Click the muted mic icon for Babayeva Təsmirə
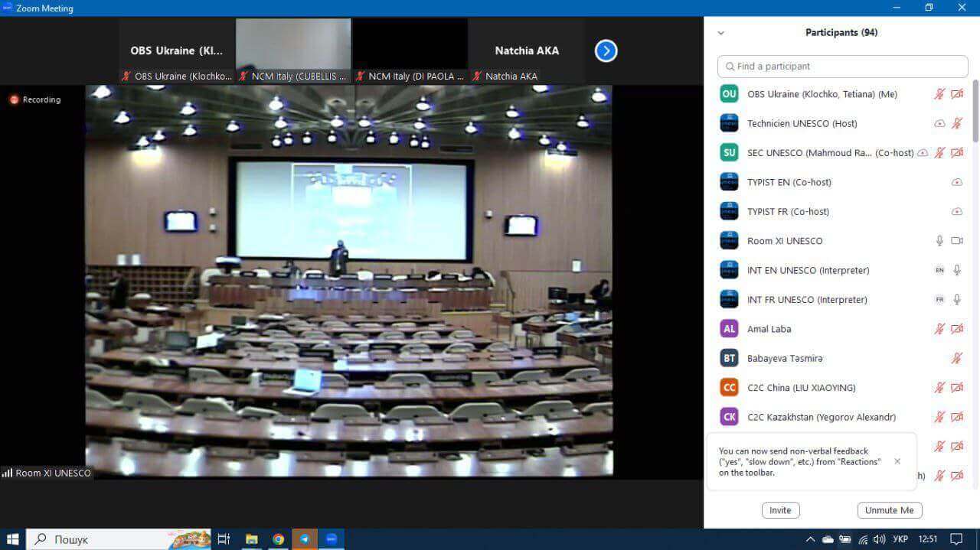The image size is (980, 550). click(956, 358)
